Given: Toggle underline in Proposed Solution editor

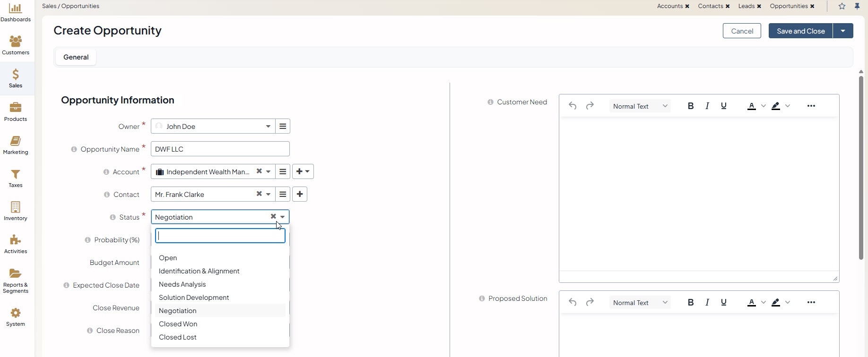Looking at the screenshot, I should tap(723, 302).
